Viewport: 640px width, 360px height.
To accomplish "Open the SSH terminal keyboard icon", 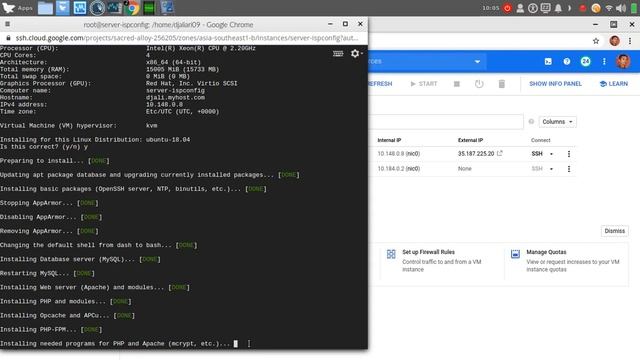I will 338,53.
